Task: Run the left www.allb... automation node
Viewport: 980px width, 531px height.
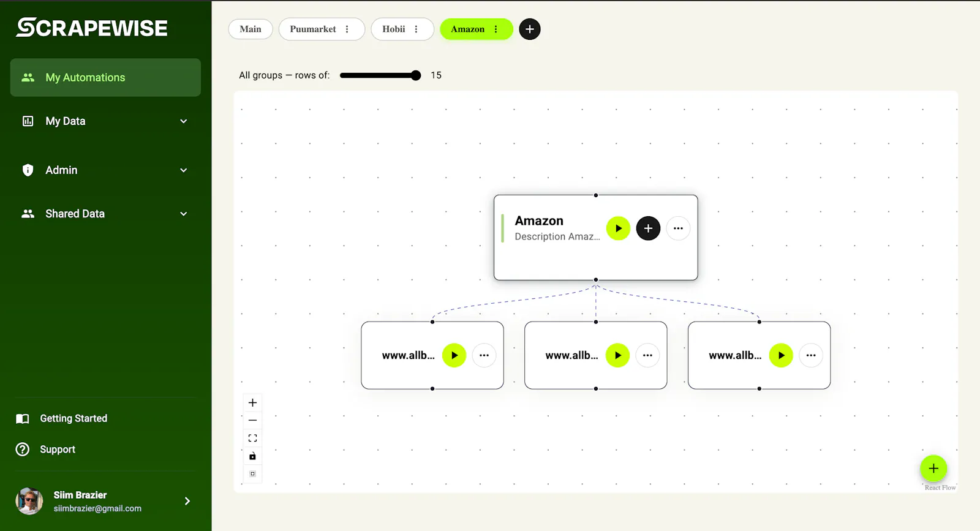Action: pyautogui.click(x=454, y=355)
